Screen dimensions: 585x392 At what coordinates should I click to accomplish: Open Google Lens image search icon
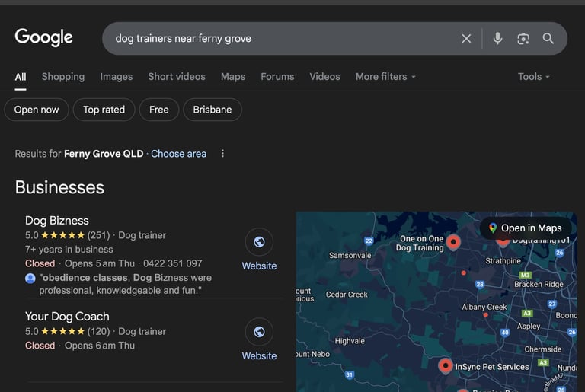tap(523, 38)
